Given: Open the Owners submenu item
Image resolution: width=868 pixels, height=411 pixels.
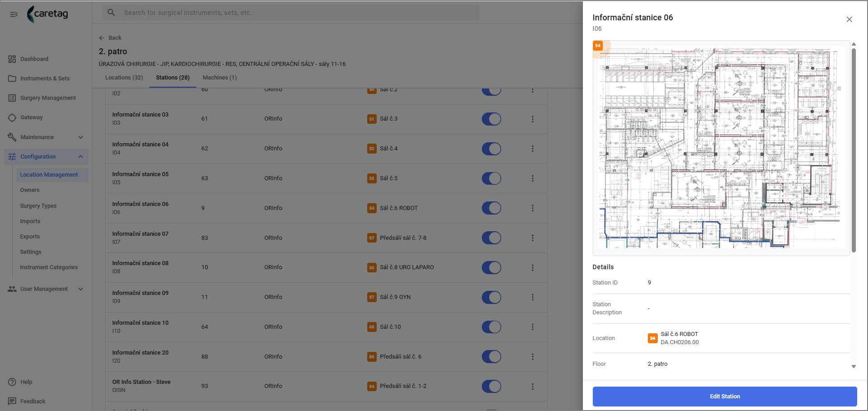Looking at the screenshot, I should [30, 190].
